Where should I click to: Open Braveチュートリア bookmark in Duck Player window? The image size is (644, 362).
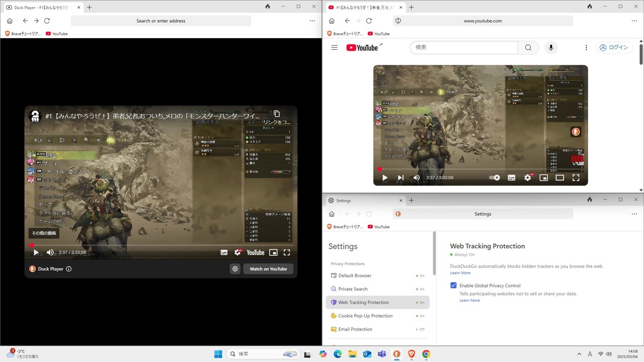coord(23,34)
